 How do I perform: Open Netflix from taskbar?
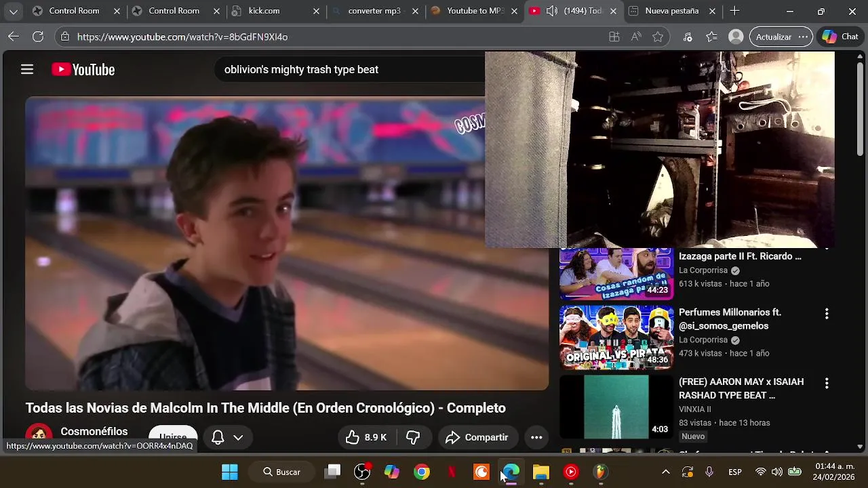coord(452,472)
